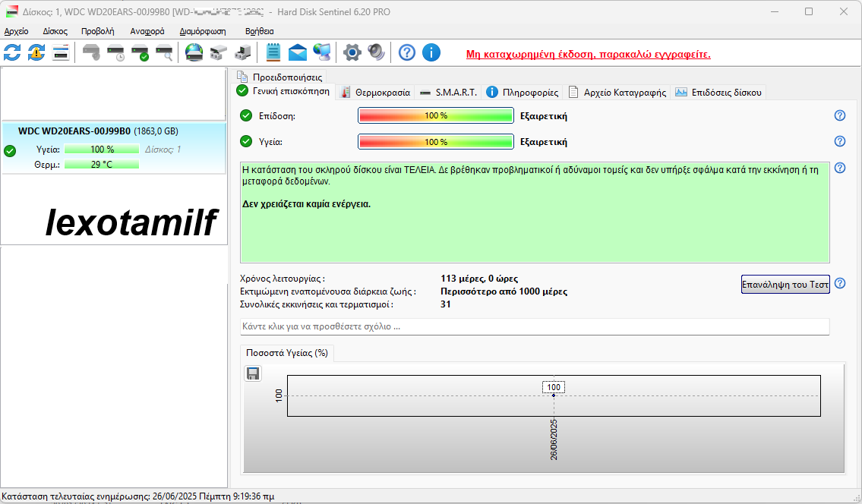Open the Αναφορά menu

[147, 31]
